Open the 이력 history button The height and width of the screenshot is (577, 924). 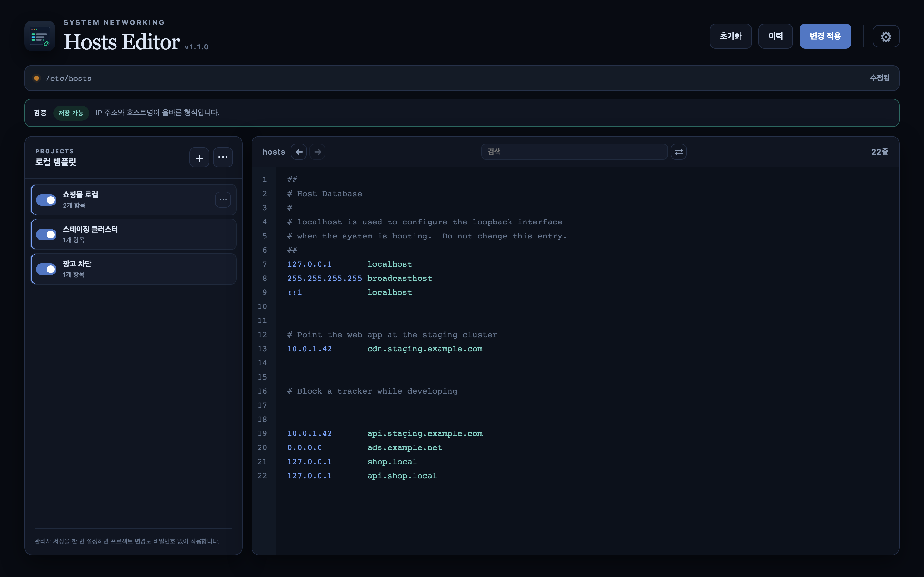click(775, 36)
